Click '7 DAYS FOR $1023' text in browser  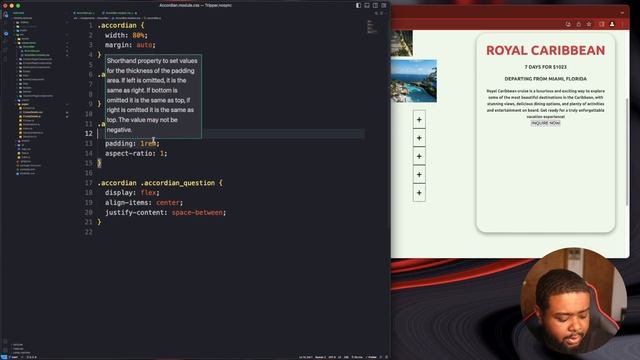click(545, 67)
